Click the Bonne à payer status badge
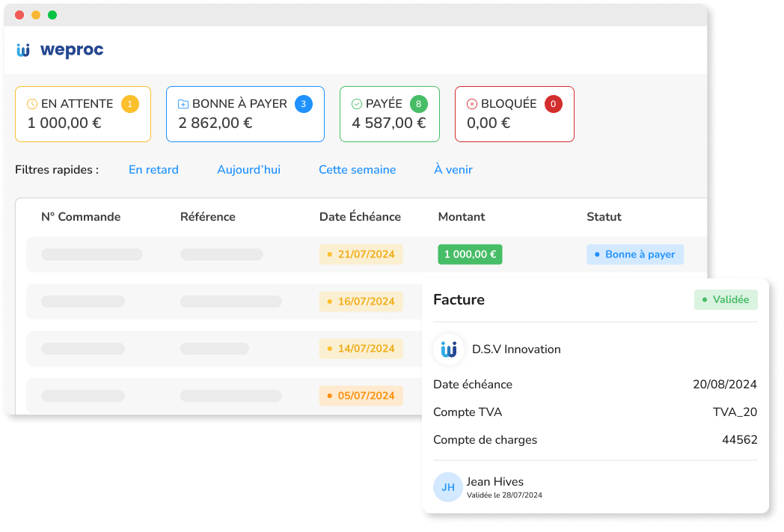The image size is (784, 532). 634,254
